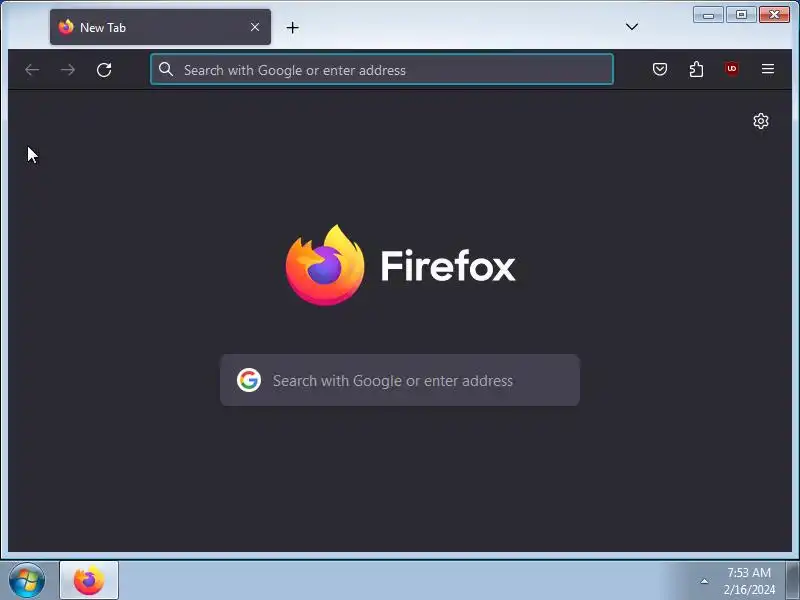The image size is (800, 600).
Task: Open the new tab personalize gear icon
Action: coord(761,121)
